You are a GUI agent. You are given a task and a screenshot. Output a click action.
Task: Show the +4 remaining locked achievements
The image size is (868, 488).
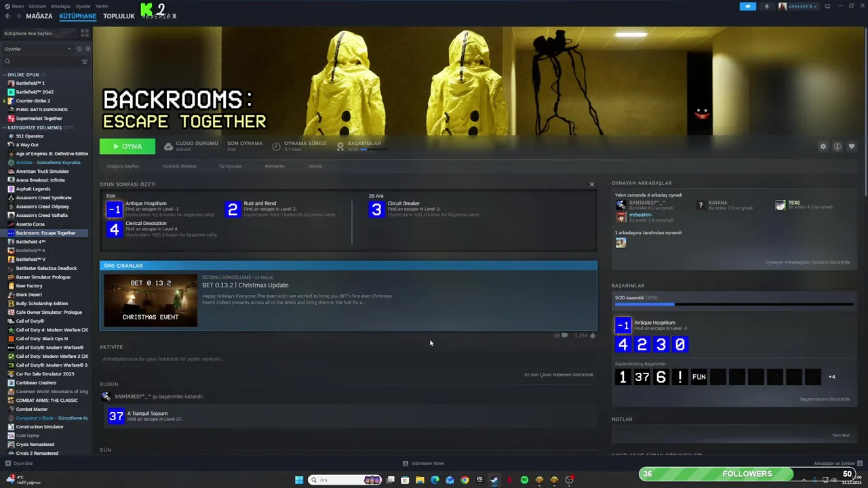(x=832, y=377)
